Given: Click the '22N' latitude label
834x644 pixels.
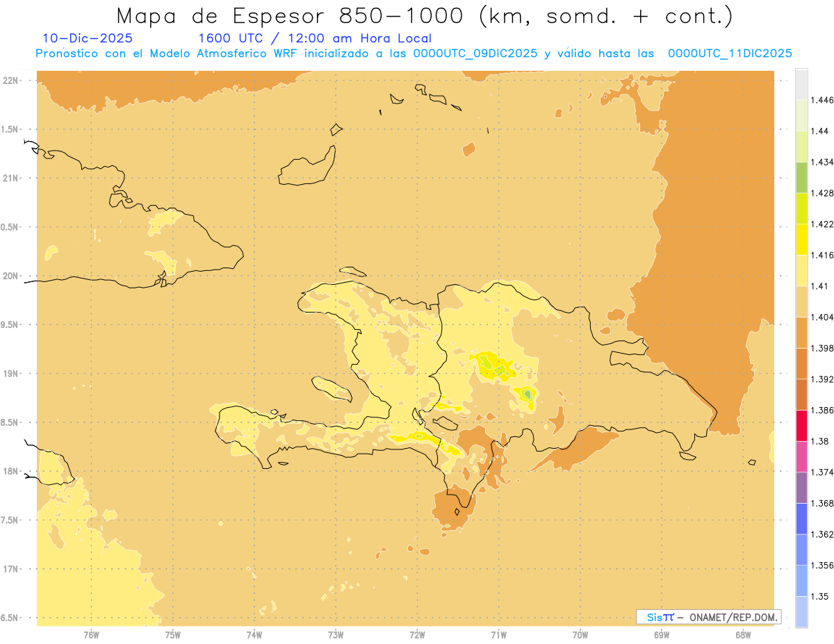Looking at the screenshot, I should [x=12, y=81].
